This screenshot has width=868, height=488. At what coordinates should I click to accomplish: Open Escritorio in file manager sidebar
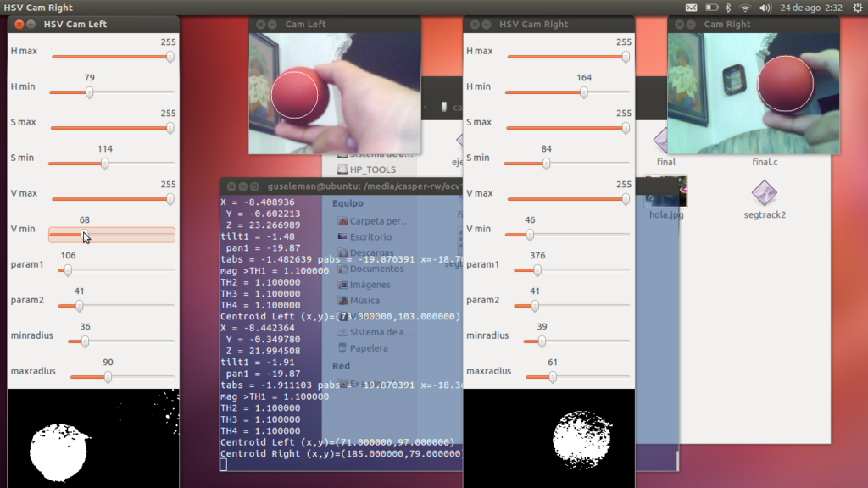tap(364, 237)
